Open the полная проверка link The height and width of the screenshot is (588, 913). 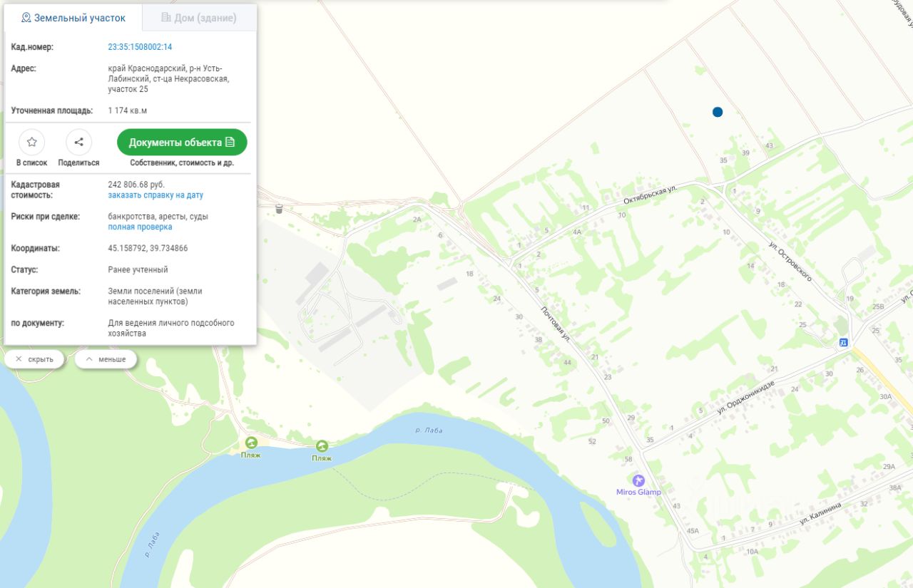(140, 227)
